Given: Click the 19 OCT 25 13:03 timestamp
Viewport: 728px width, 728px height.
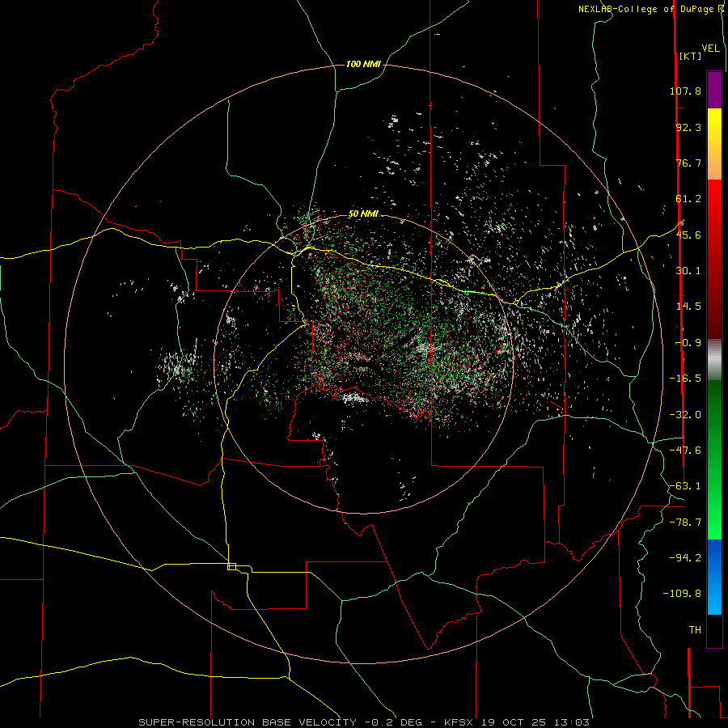Looking at the screenshot, I should click(535, 722).
